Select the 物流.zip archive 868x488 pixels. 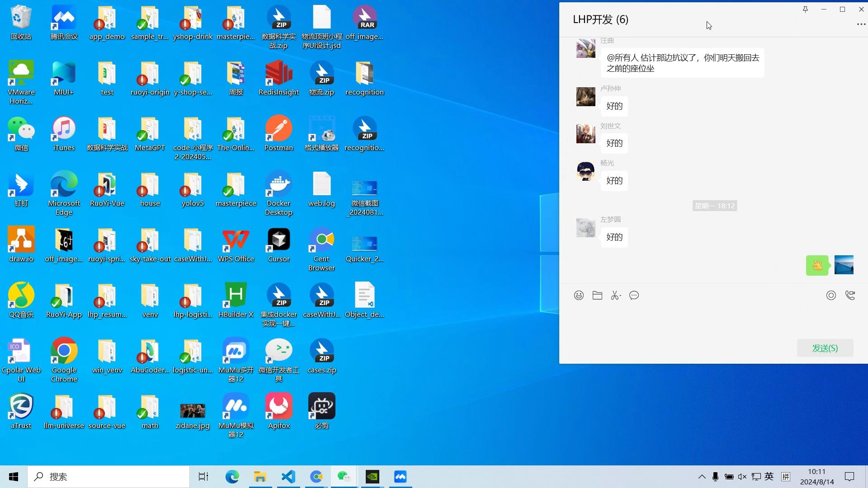tap(321, 78)
